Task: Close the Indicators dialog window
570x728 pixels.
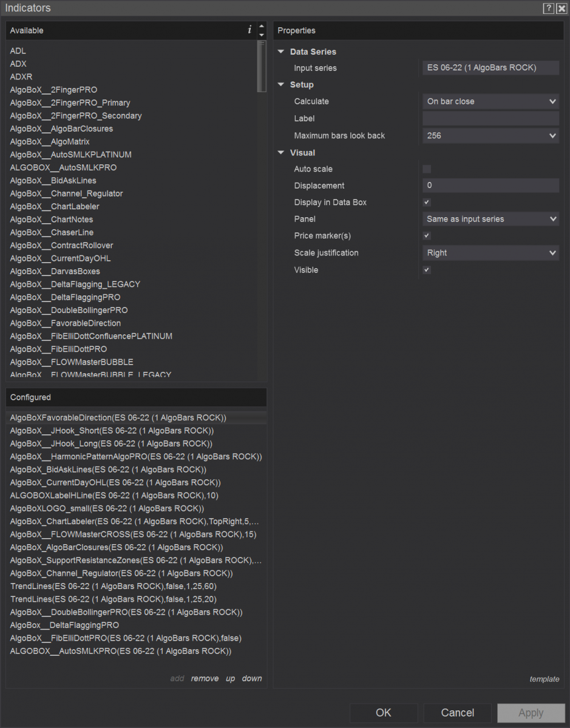Action: [561, 8]
